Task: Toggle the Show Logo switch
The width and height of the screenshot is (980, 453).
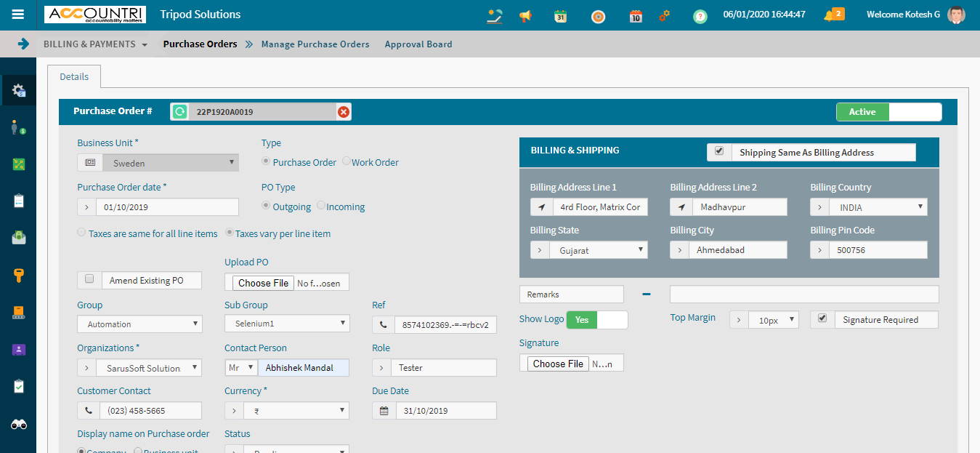Action: coord(596,320)
